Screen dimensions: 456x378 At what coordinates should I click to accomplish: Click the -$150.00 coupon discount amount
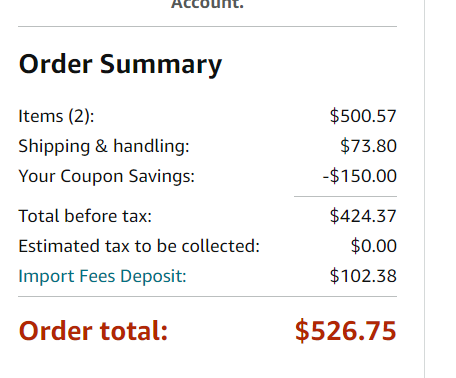click(360, 176)
